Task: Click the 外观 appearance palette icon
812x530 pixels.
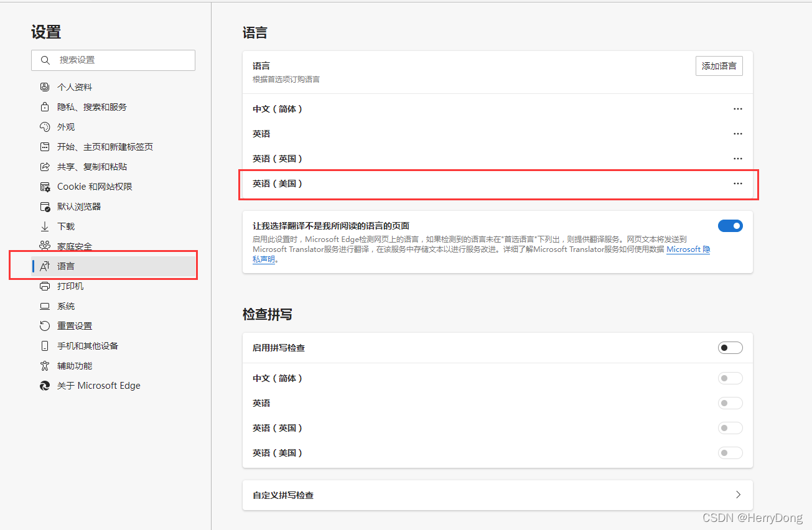Action: point(45,127)
